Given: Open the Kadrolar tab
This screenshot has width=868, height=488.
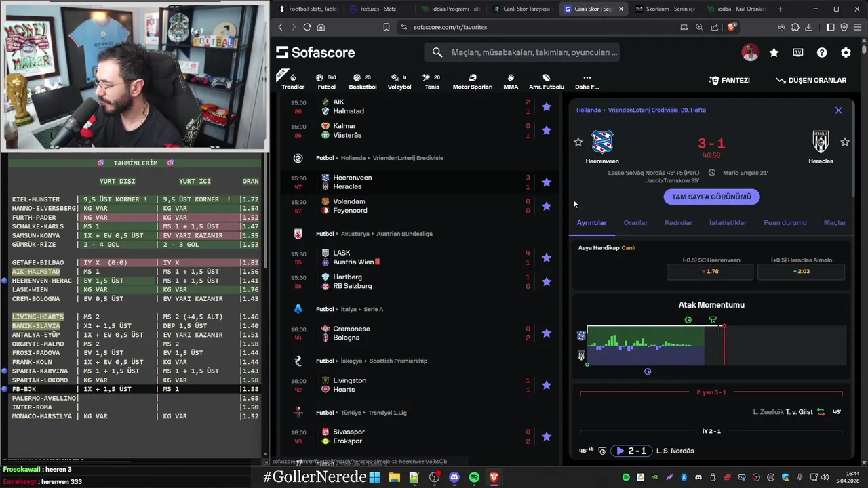Looking at the screenshot, I should coord(678,222).
